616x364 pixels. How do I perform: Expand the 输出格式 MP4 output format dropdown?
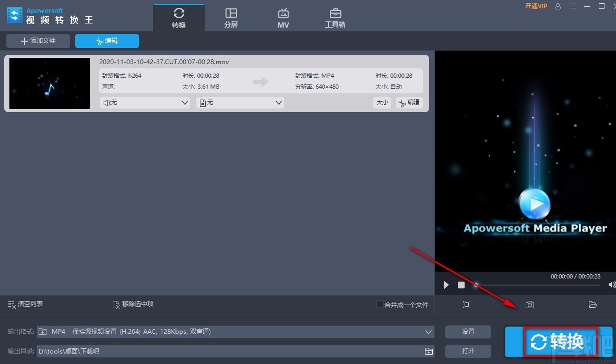pos(428,331)
